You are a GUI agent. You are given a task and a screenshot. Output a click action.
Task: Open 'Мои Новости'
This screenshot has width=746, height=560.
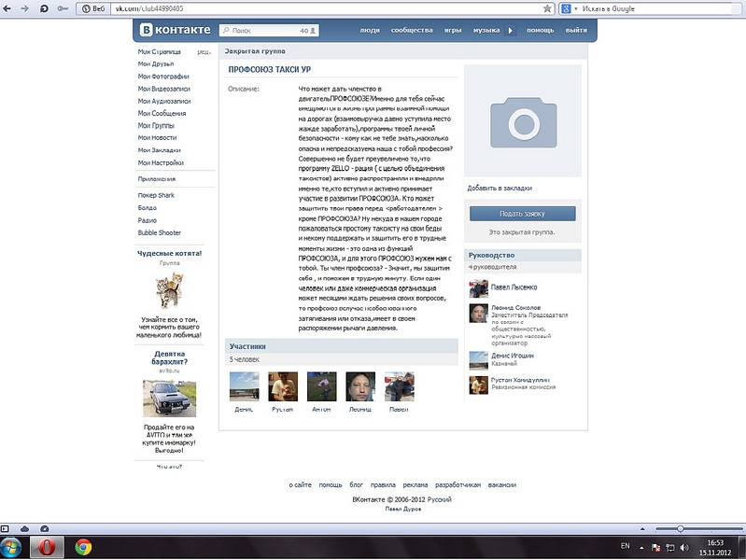point(157,137)
